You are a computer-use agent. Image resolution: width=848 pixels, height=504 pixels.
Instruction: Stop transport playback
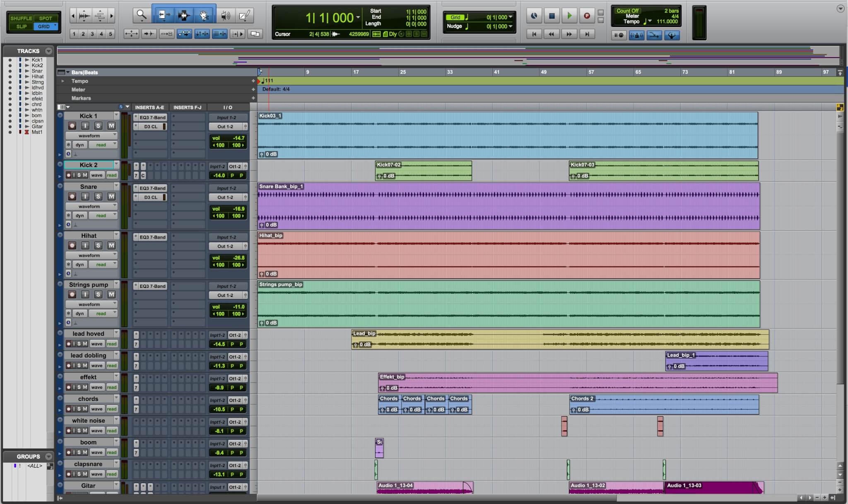[552, 16]
